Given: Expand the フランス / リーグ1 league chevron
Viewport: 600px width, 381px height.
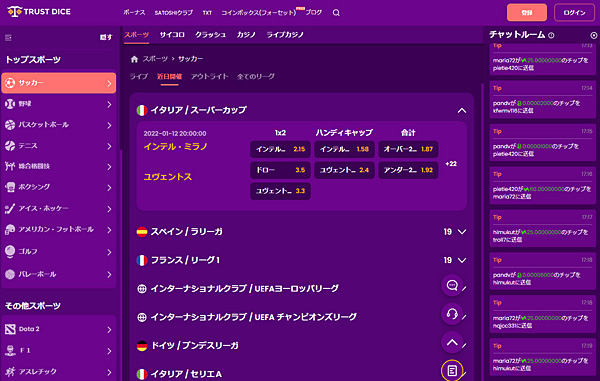Looking at the screenshot, I should click(x=462, y=261).
